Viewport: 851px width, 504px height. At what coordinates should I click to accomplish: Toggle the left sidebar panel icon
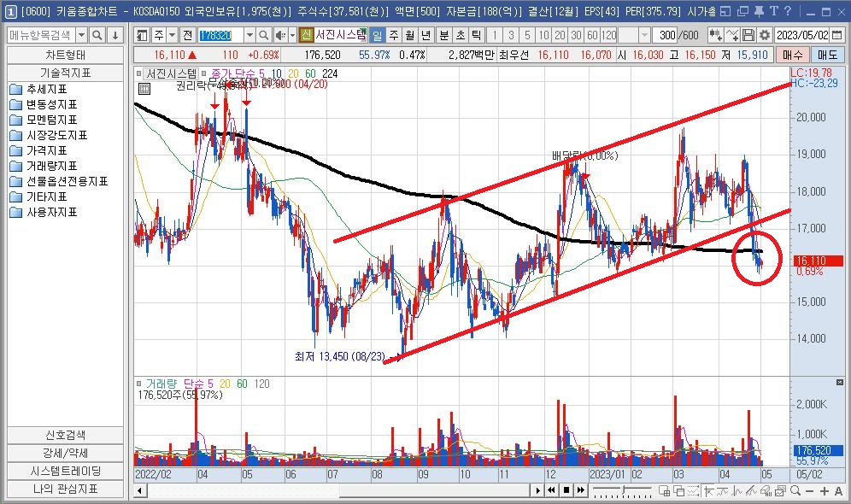pyautogui.click(x=142, y=36)
